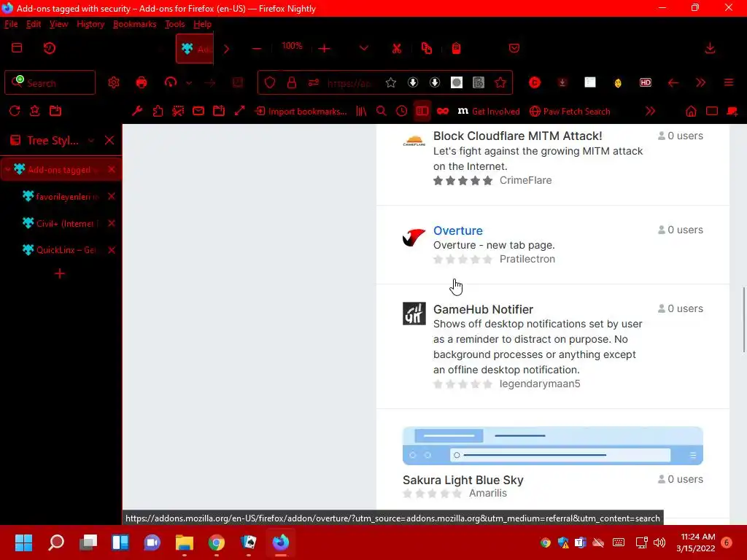
Task: Click the Paste clipboard icon
Action: [456, 49]
